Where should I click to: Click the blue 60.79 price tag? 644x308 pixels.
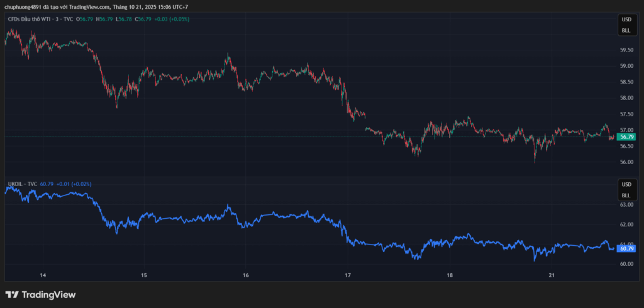626,248
